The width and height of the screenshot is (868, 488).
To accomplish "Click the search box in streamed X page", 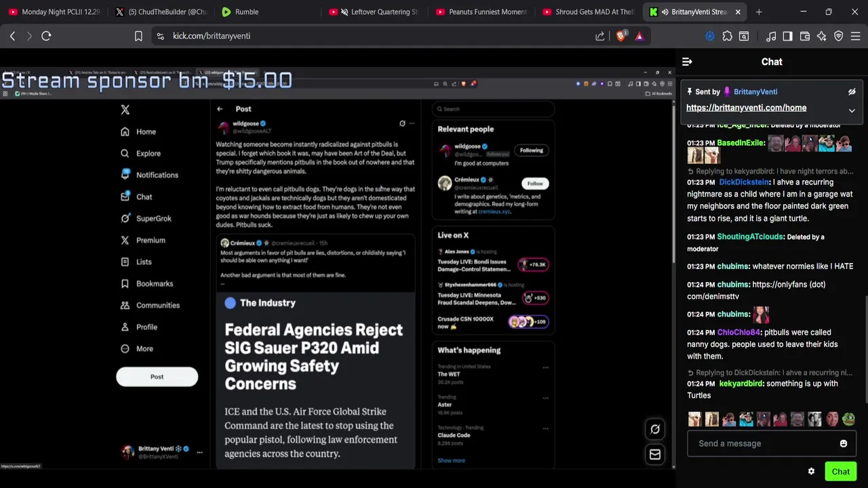I will click(x=493, y=109).
